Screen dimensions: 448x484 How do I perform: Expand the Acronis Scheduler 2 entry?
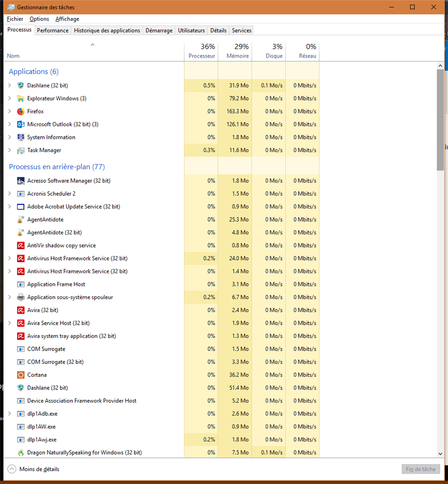point(9,194)
